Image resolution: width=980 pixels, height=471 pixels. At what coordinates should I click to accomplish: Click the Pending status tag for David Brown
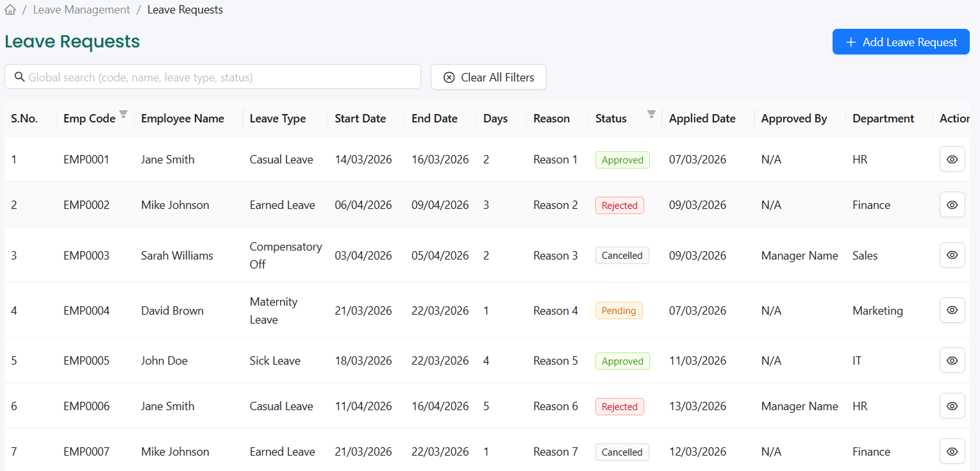(x=619, y=311)
